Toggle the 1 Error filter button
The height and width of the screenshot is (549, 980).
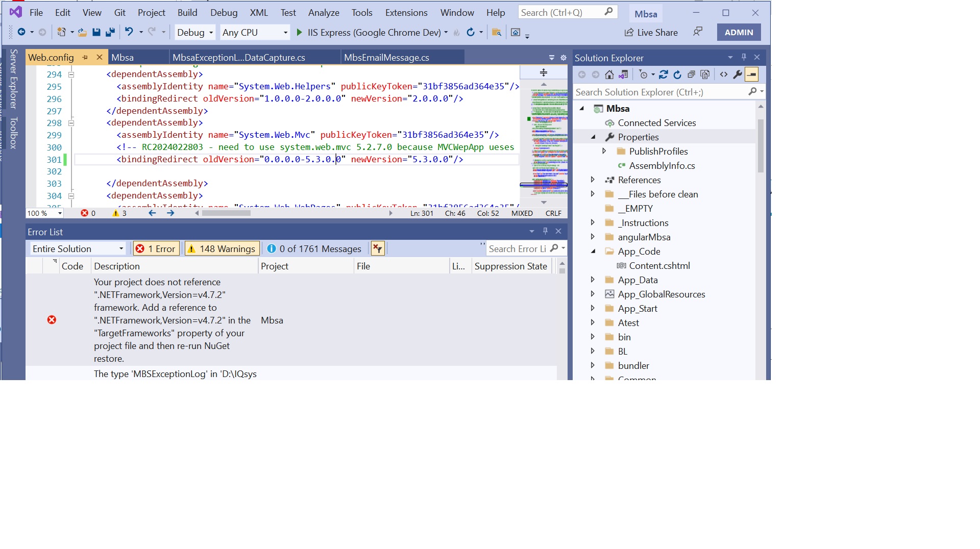pyautogui.click(x=156, y=248)
